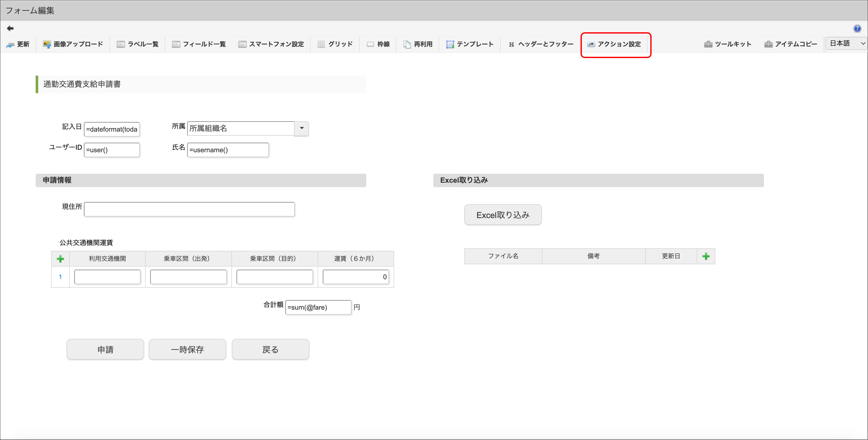Click the Excel取り込み button
Viewport: 868px width, 440px height.
[x=503, y=215]
